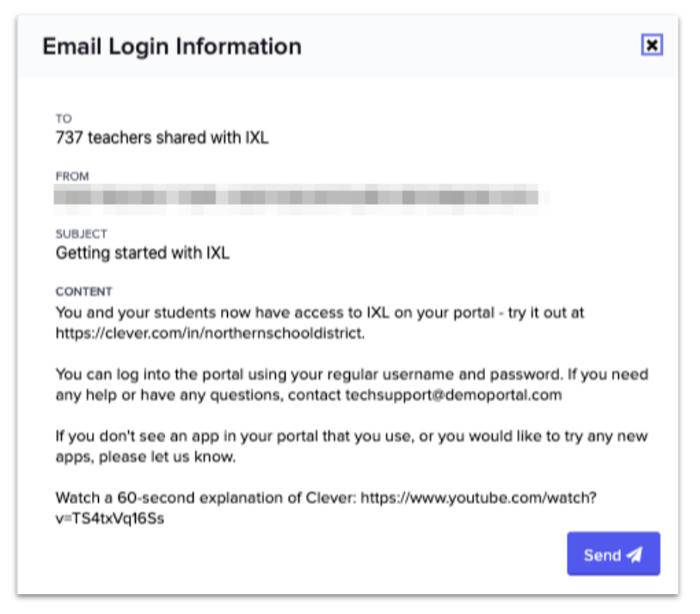The width and height of the screenshot is (700, 614).
Task: Click the "Watch a 60-second explanation" text
Action: (x=206, y=498)
